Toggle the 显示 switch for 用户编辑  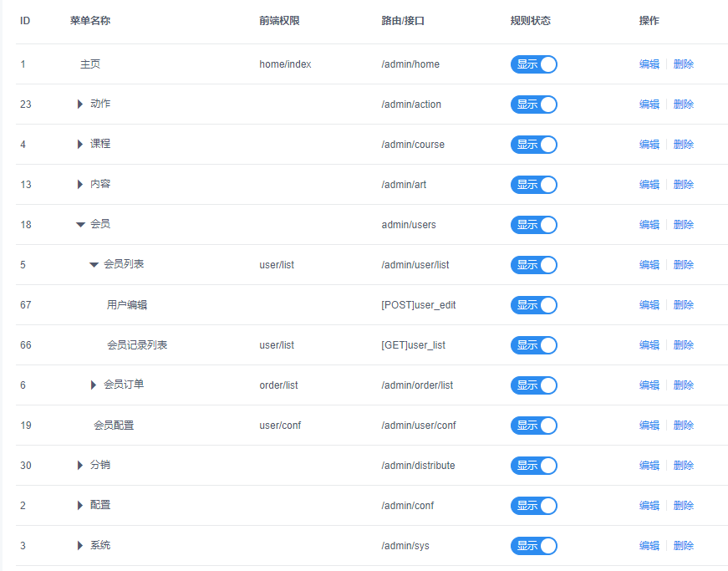coord(533,305)
